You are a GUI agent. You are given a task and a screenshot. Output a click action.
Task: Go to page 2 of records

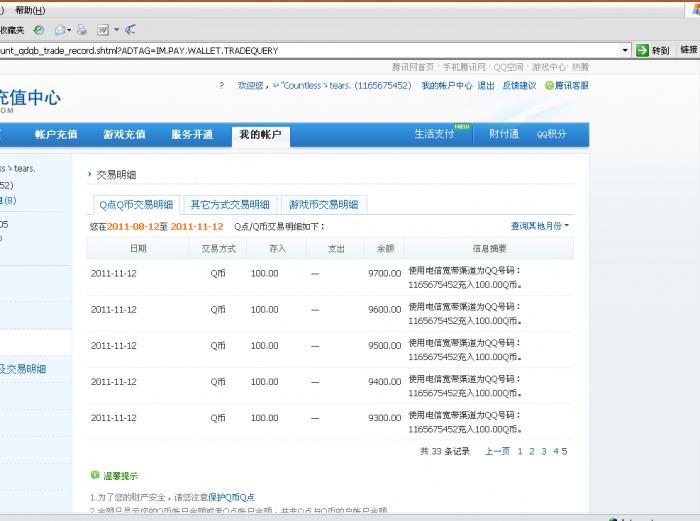point(532,451)
